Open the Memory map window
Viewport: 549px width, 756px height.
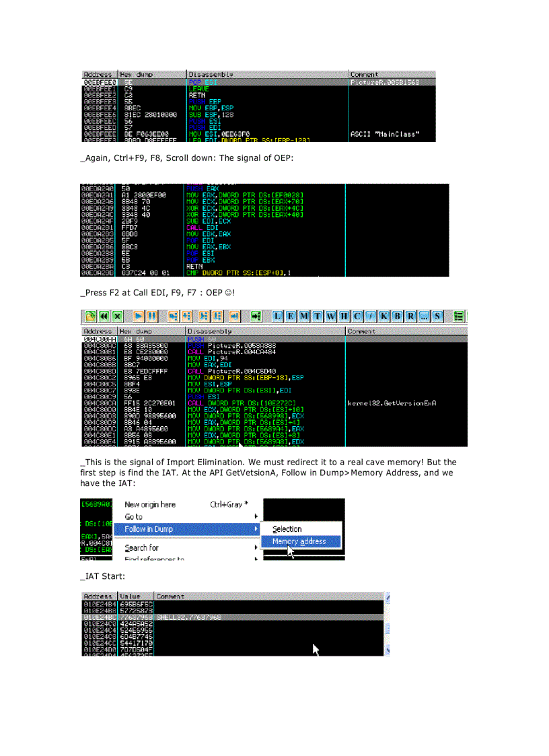pyautogui.click(x=304, y=316)
